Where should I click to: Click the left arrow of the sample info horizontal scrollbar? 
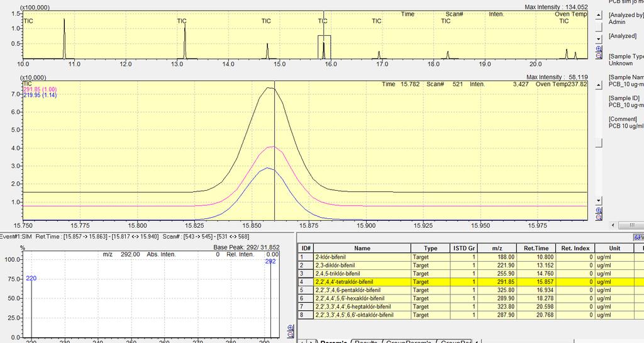click(614, 225)
